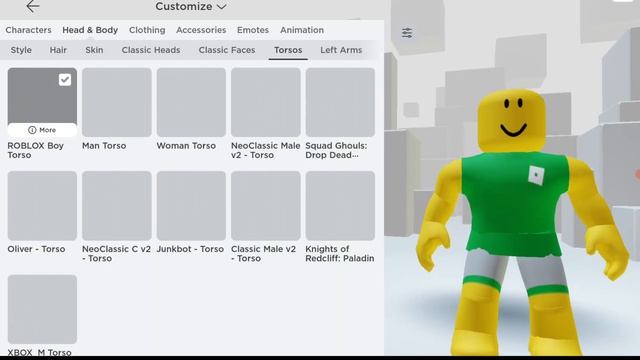Select the Style subcategory
Screen dimensions: 640x360
pos(21,50)
